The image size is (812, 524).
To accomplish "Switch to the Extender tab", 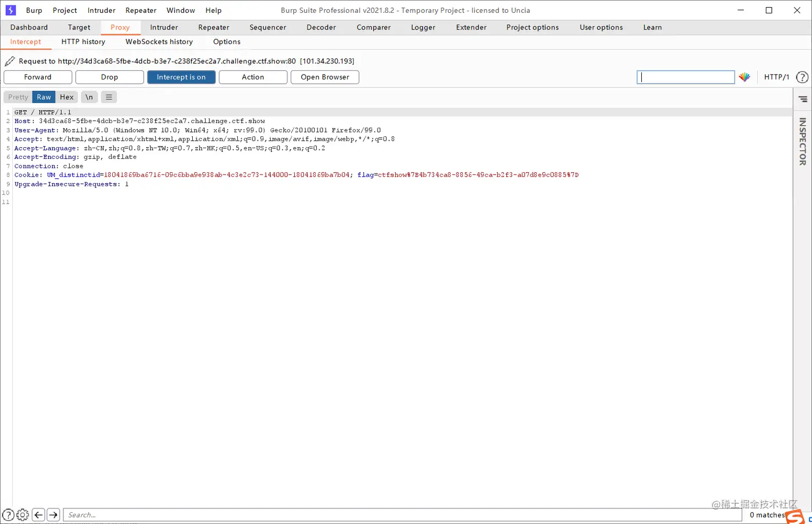I will (471, 27).
